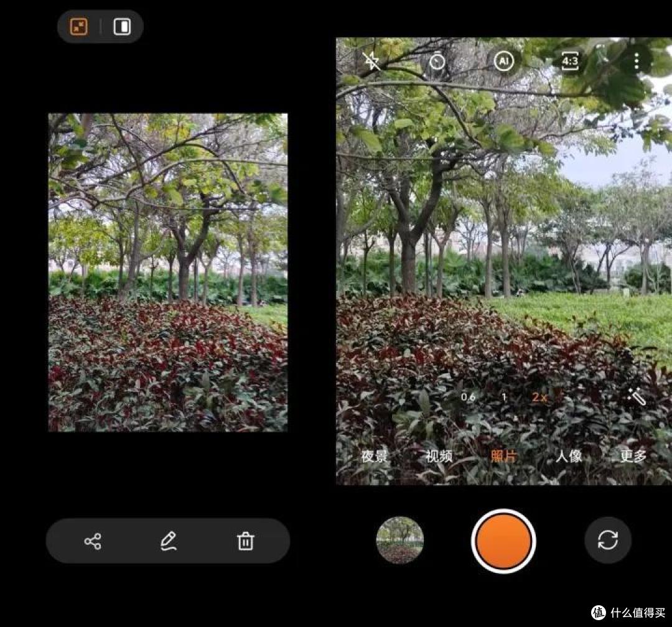Image resolution: width=672 pixels, height=627 pixels.
Task: Tap the large photo preview on the left
Action: (x=168, y=272)
